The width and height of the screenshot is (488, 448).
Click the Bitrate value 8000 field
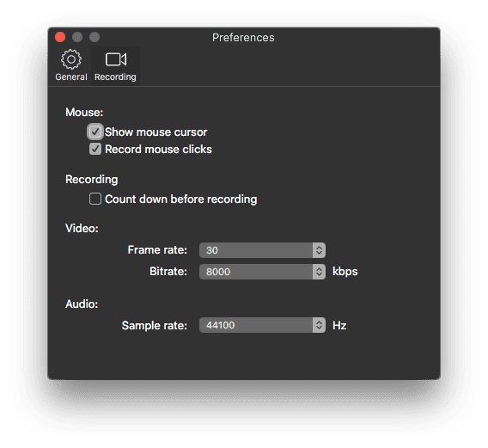tap(256, 272)
